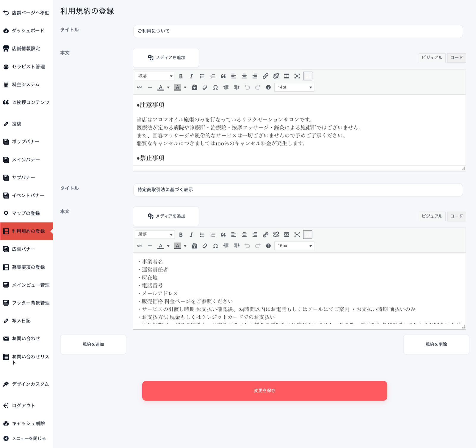
Task: Toggle Bold in the second editor toolbar
Action: point(181,235)
